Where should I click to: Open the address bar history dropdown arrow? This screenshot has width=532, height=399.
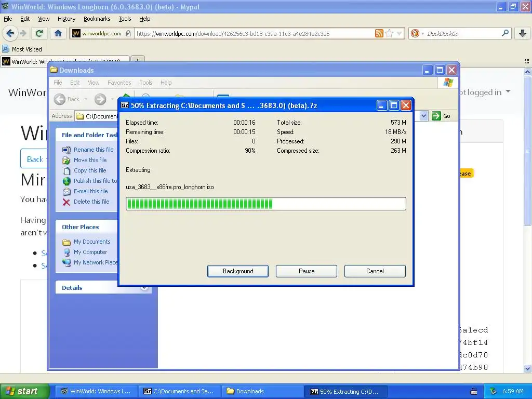pyautogui.click(x=400, y=33)
